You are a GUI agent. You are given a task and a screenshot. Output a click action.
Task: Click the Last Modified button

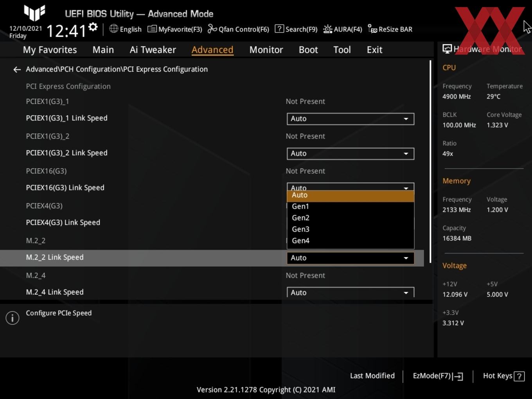[x=372, y=376]
